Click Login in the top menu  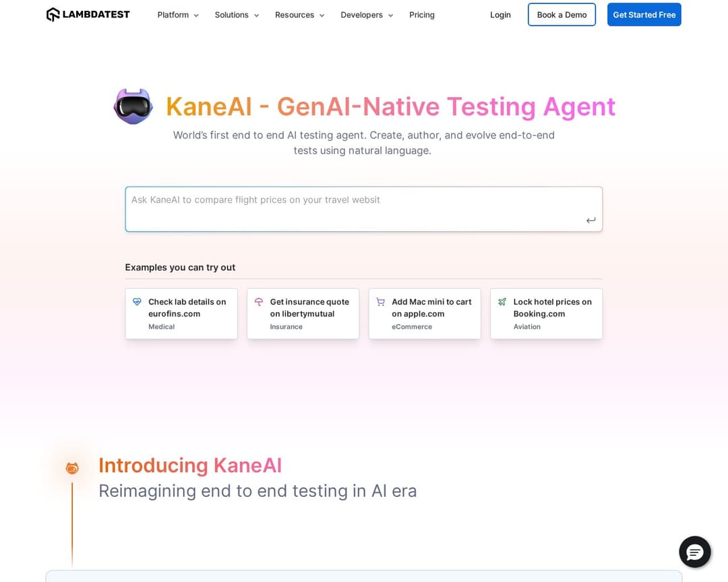coord(500,14)
